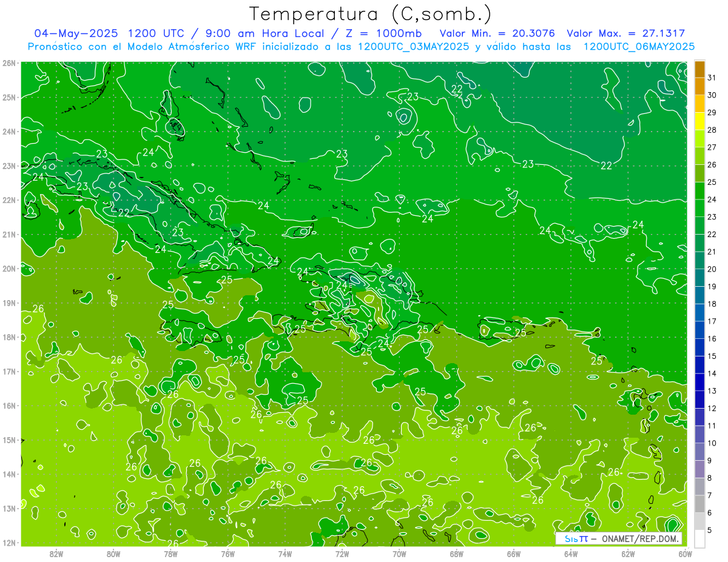Click the "Z = 1000mb" level text
This screenshot has height=562, width=728.
coord(382,33)
